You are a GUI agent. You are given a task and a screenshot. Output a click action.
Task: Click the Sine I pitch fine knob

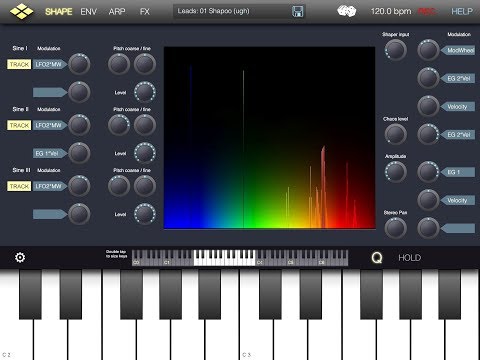coord(145,64)
